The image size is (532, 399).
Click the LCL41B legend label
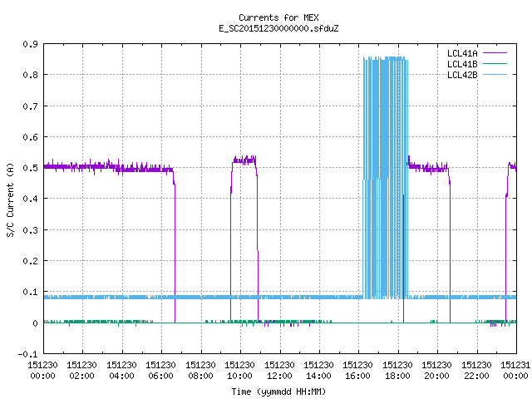click(x=462, y=64)
